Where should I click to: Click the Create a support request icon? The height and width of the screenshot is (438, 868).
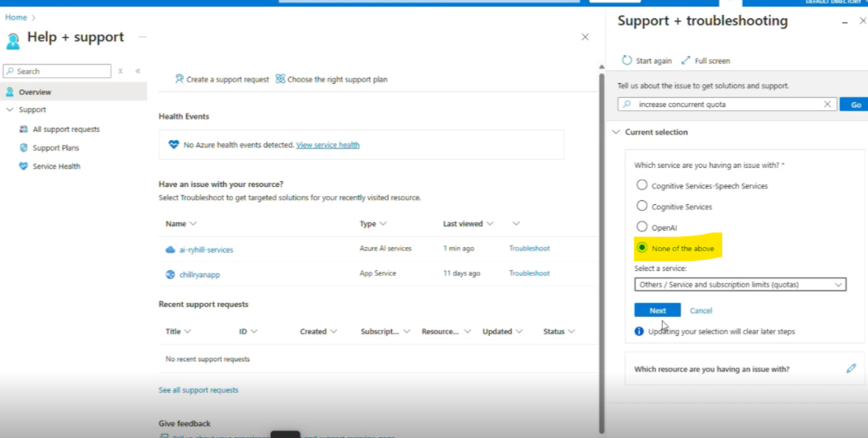click(180, 79)
